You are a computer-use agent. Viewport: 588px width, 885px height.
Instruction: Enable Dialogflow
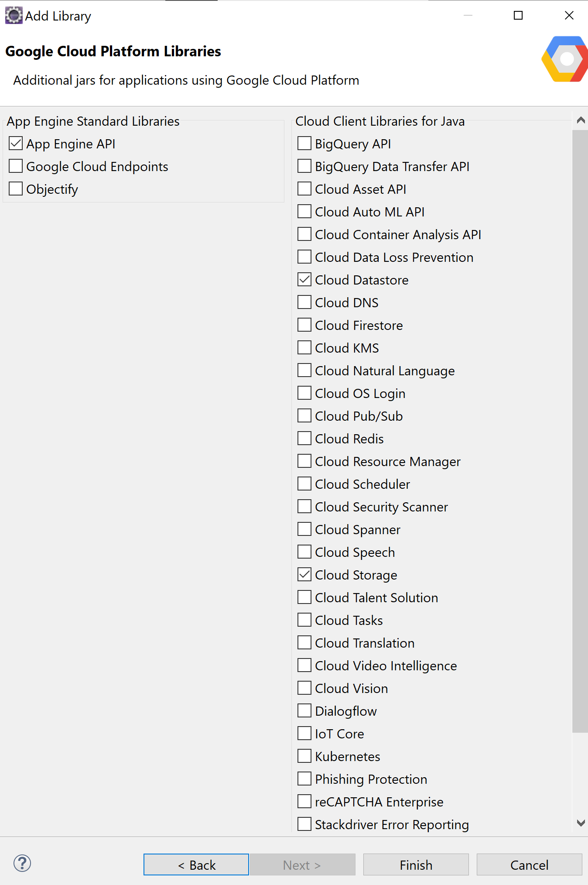[304, 710]
